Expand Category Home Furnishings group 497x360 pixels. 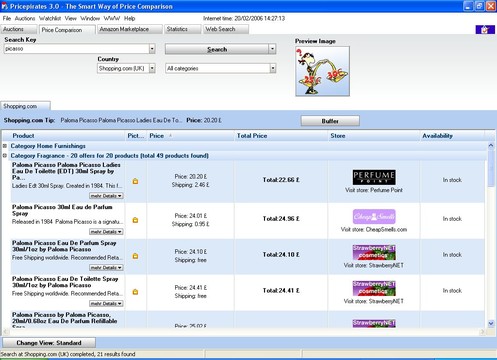(5, 146)
